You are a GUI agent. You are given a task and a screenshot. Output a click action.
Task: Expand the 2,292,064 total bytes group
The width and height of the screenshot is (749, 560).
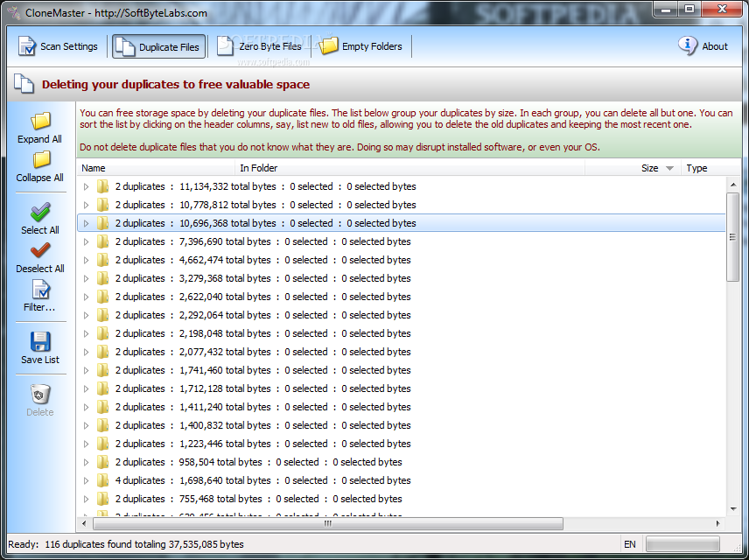pyautogui.click(x=87, y=315)
